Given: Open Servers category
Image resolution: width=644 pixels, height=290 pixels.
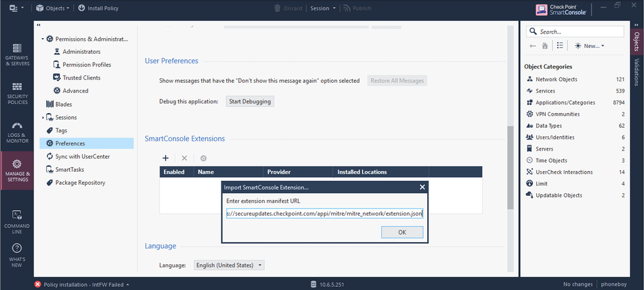Looking at the screenshot, I should coord(575,149).
